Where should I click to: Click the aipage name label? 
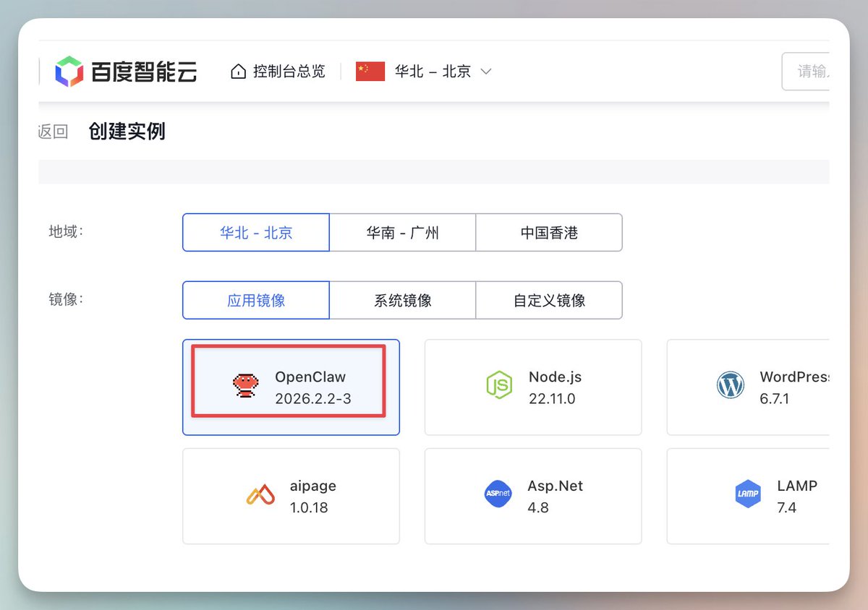313,486
